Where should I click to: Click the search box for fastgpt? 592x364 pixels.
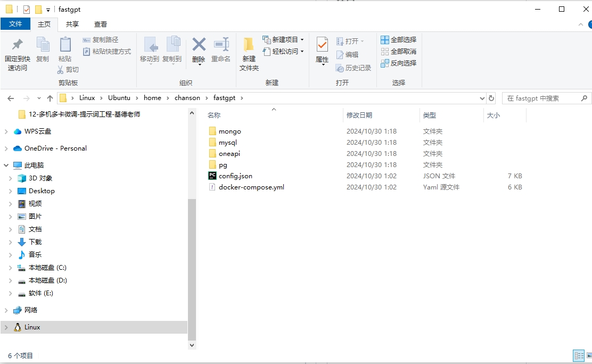coord(542,98)
